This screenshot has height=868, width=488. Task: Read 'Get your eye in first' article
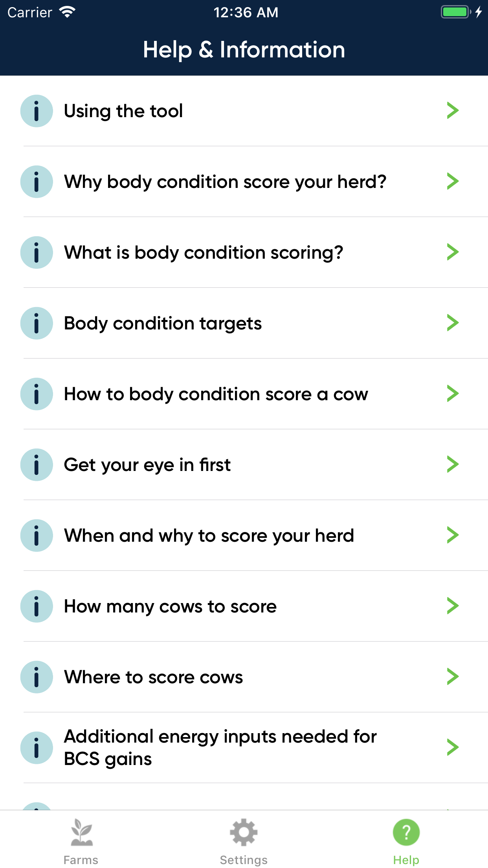147,465
